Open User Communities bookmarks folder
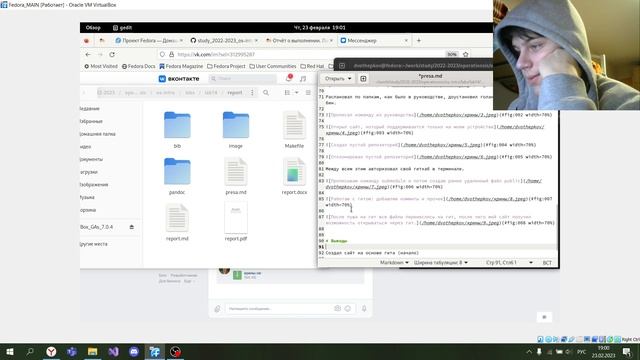The width and height of the screenshot is (640, 360). (x=273, y=66)
